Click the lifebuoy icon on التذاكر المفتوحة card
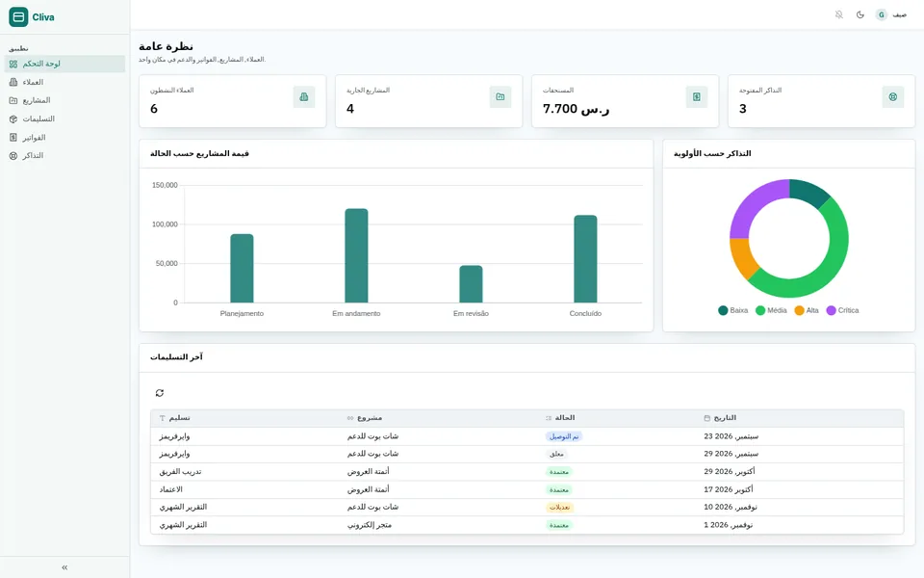This screenshot has height=578, width=924. pos(893,96)
